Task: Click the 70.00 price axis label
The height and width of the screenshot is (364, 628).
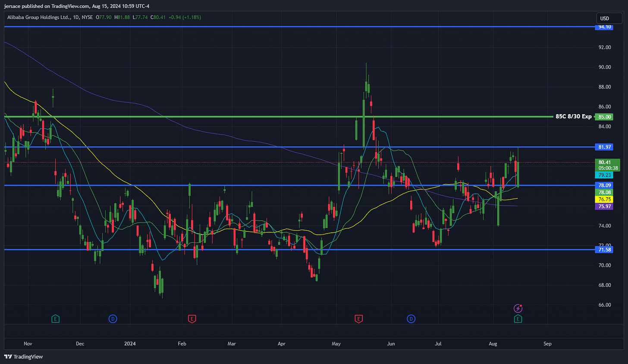Action: (605, 265)
